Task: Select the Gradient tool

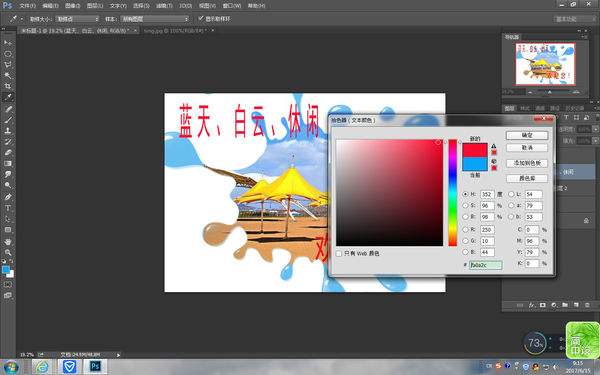Action: click(x=8, y=163)
